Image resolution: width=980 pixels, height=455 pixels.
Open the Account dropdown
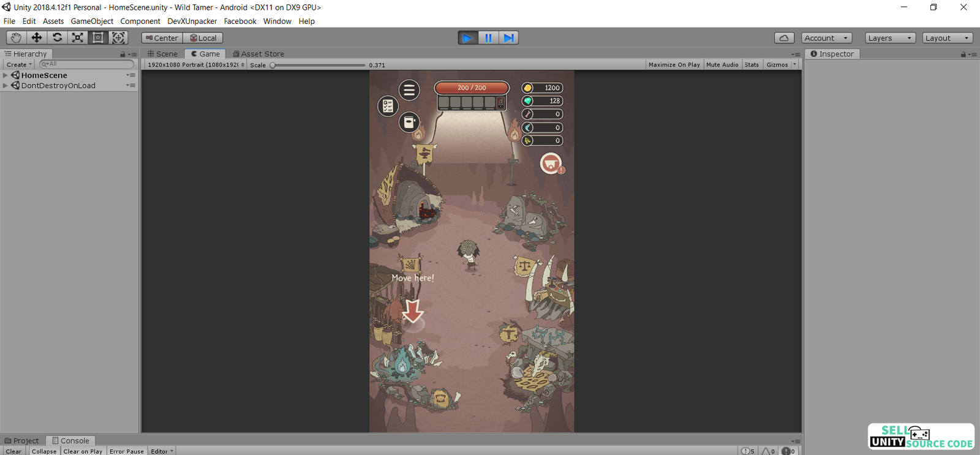826,38
